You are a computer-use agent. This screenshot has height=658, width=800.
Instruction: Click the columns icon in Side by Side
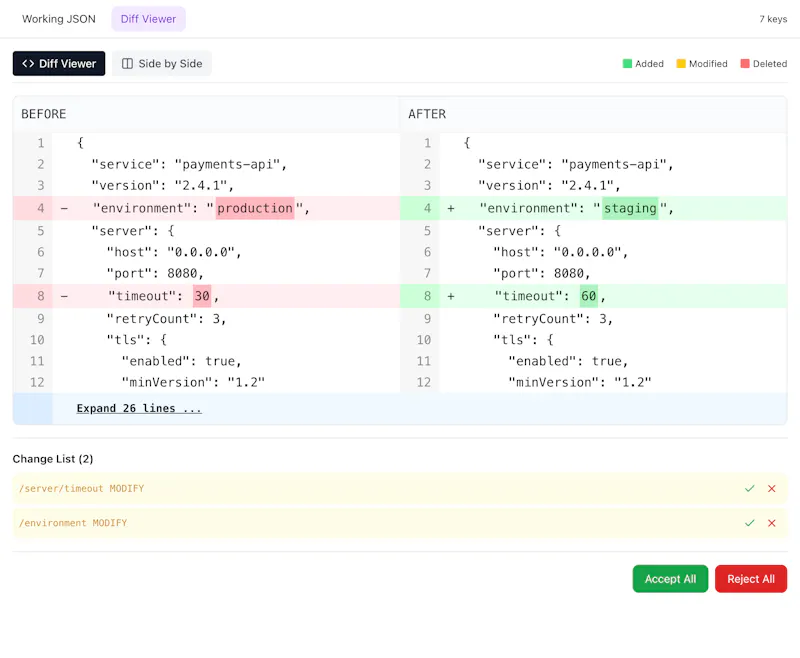(x=127, y=63)
